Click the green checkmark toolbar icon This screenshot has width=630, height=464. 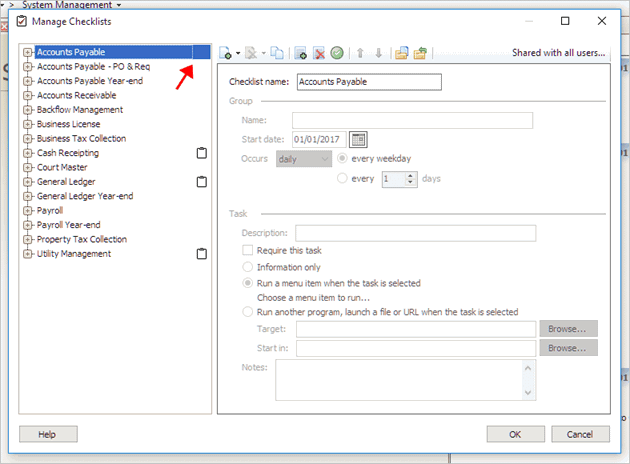(x=337, y=53)
